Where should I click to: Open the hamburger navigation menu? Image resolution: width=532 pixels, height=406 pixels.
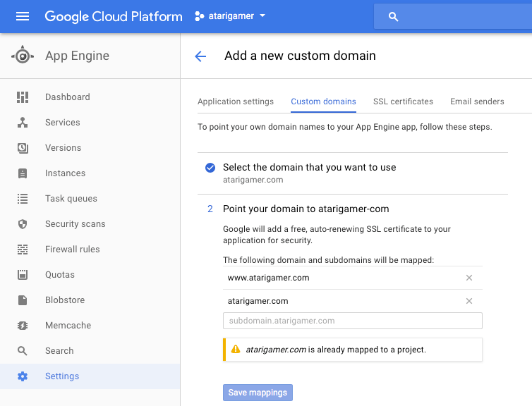tap(23, 16)
